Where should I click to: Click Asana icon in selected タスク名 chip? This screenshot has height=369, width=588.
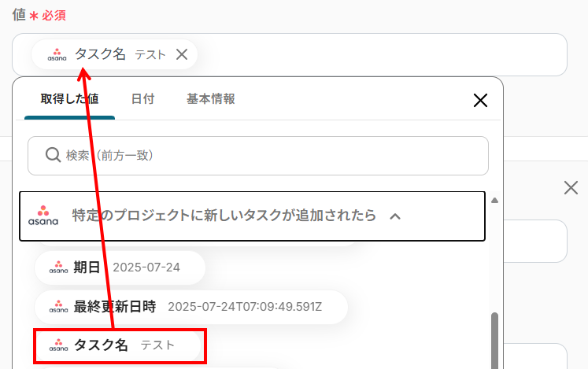point(57,55)
